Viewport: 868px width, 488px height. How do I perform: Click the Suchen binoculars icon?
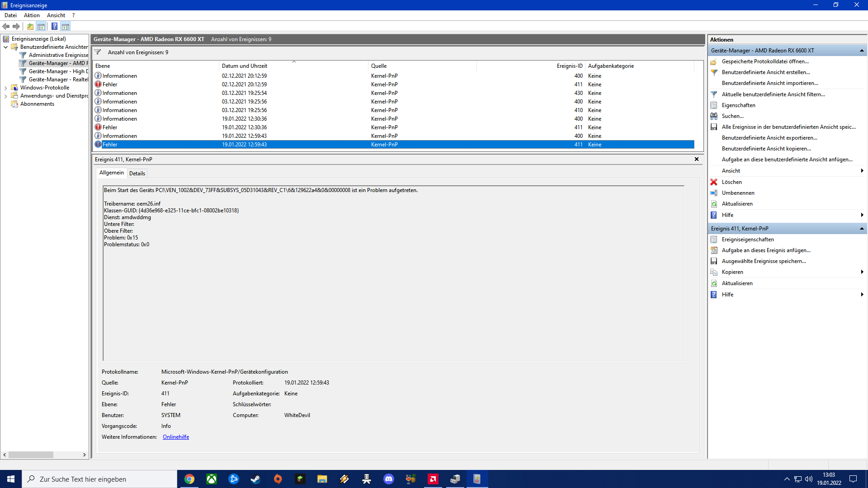pos(714,116)
